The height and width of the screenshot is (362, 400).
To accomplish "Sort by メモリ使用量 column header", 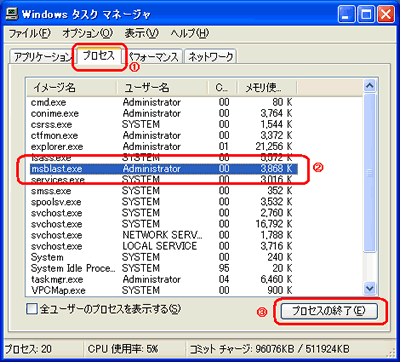I will (x=267, y=88).
